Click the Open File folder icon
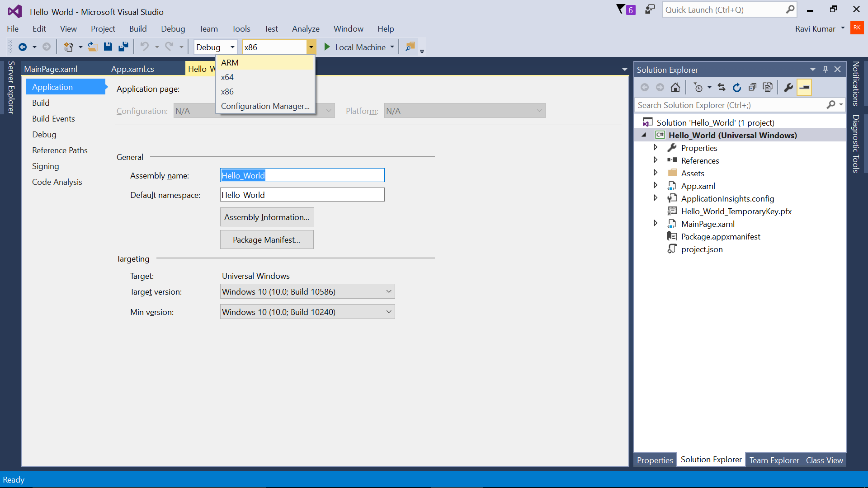Screen dimensions: 868x488 (x=93, y=47)
